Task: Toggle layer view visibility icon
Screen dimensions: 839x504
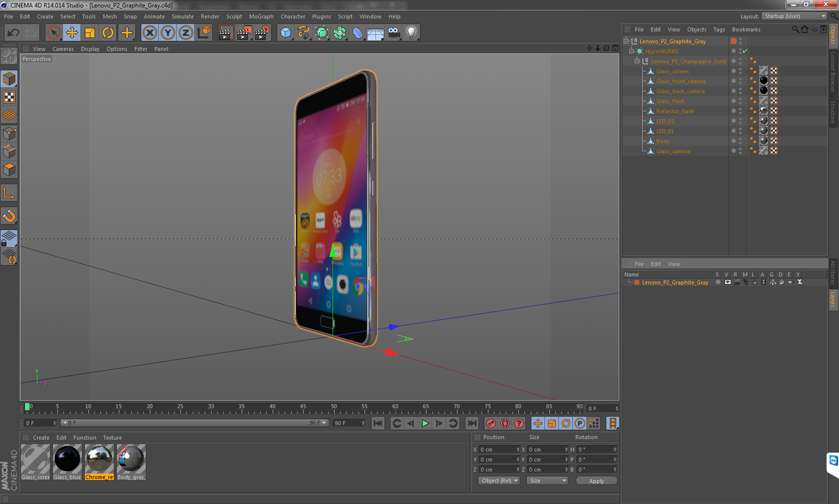Action: (x=727, y=282)
